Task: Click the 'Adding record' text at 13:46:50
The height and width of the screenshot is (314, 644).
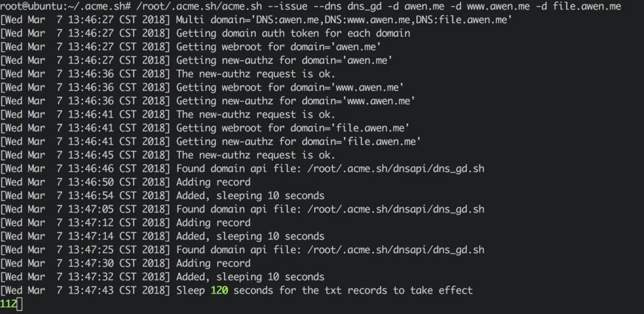Action: [x=213, y=182]
